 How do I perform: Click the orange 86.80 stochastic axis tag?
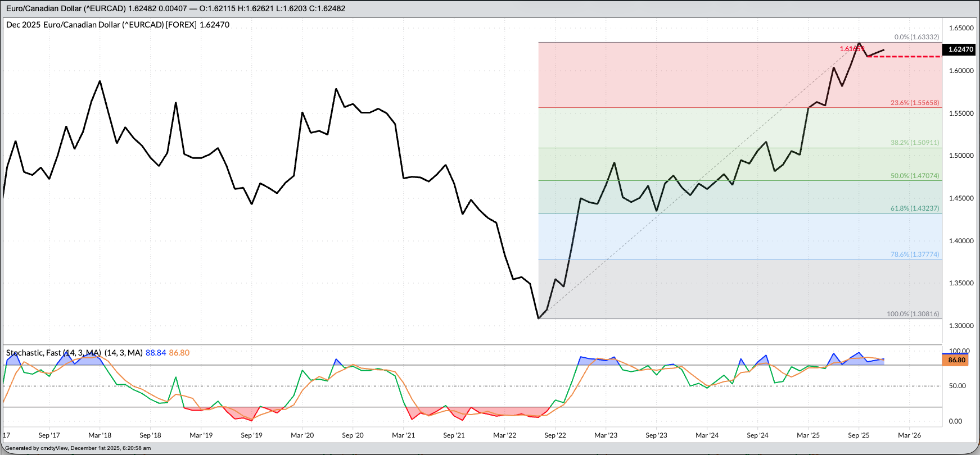[956, 360]
